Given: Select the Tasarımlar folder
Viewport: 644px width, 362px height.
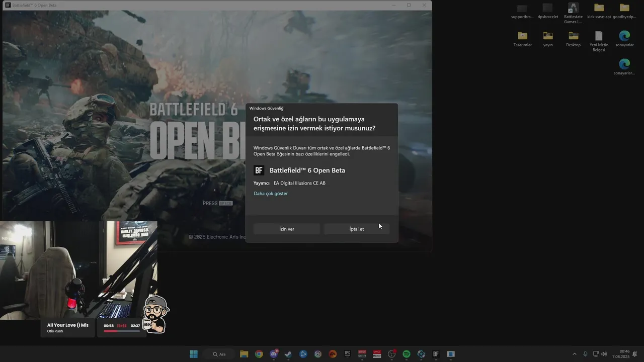Looking at the screenshot, I should [x=522, y=39].
